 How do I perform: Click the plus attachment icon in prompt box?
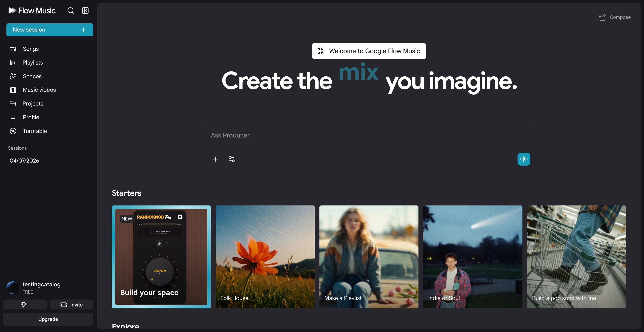(215, 159)
